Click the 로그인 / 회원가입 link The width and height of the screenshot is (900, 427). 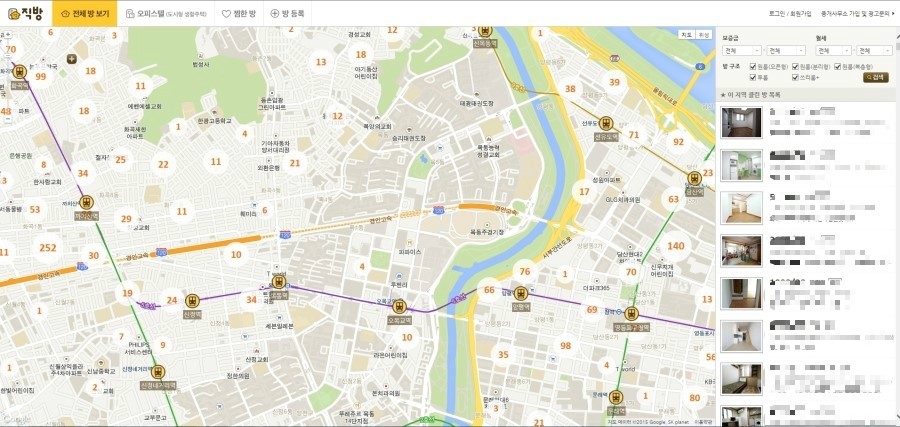pos(790,13)
